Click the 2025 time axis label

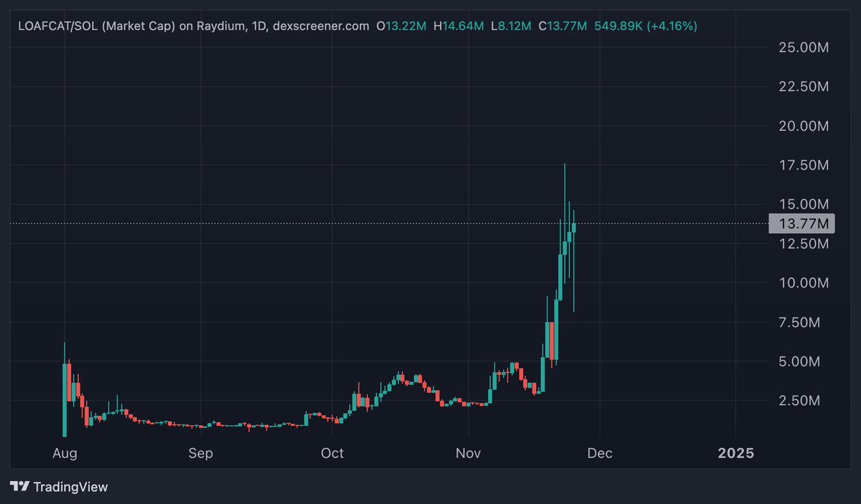click(736, 454)
